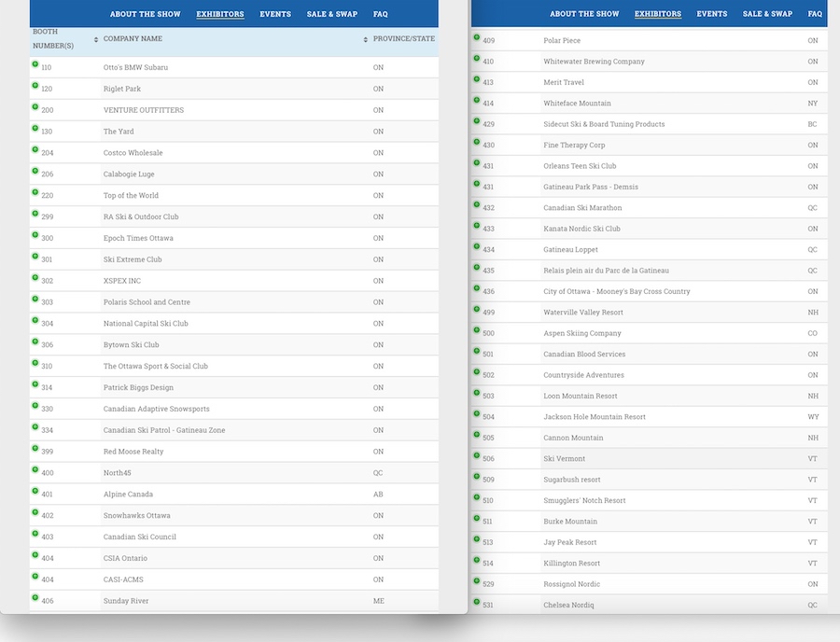Click green plus icon beside Orleans Teen Ski Club
This screenshot has height=642, width=840.
pos(477,162)
